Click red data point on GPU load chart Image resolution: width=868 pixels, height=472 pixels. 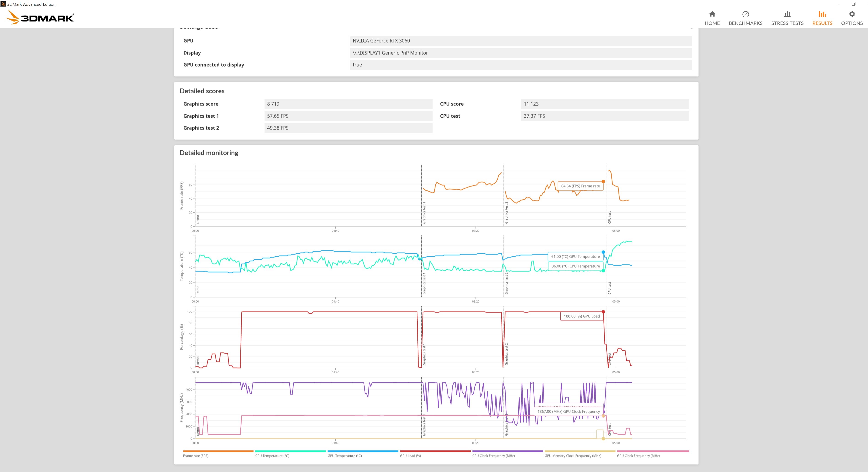(x=603, y=312)
